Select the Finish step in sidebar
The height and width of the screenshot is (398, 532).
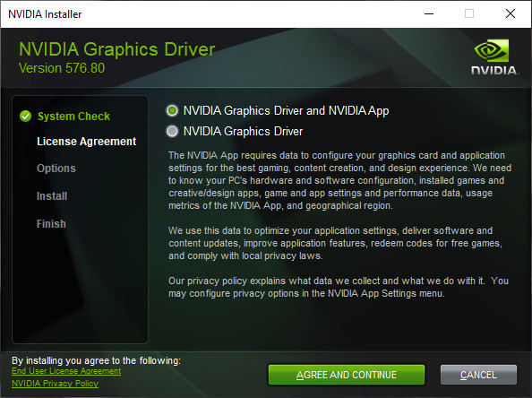[x=51, y=224]
